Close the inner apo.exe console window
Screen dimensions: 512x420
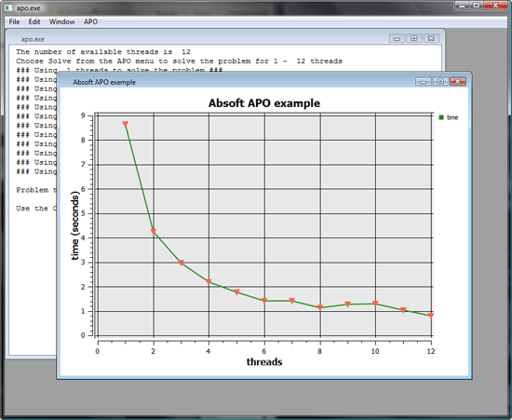tap(431, 38)
